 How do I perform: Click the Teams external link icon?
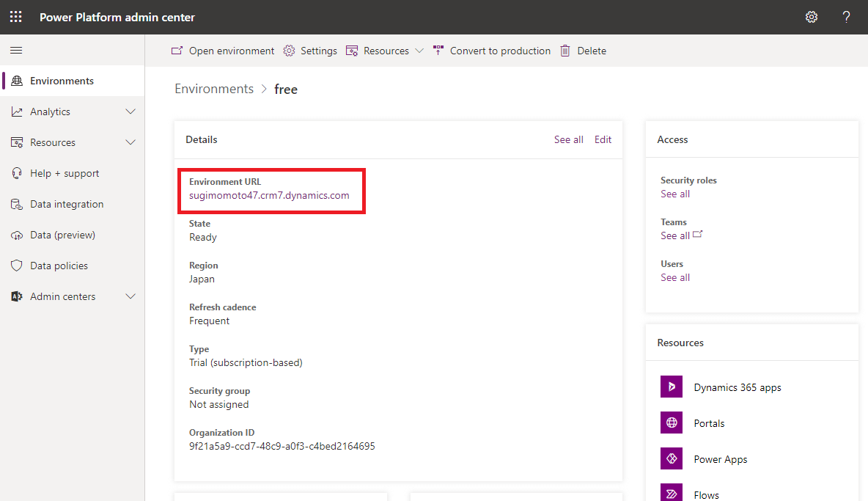pos(698,235)
